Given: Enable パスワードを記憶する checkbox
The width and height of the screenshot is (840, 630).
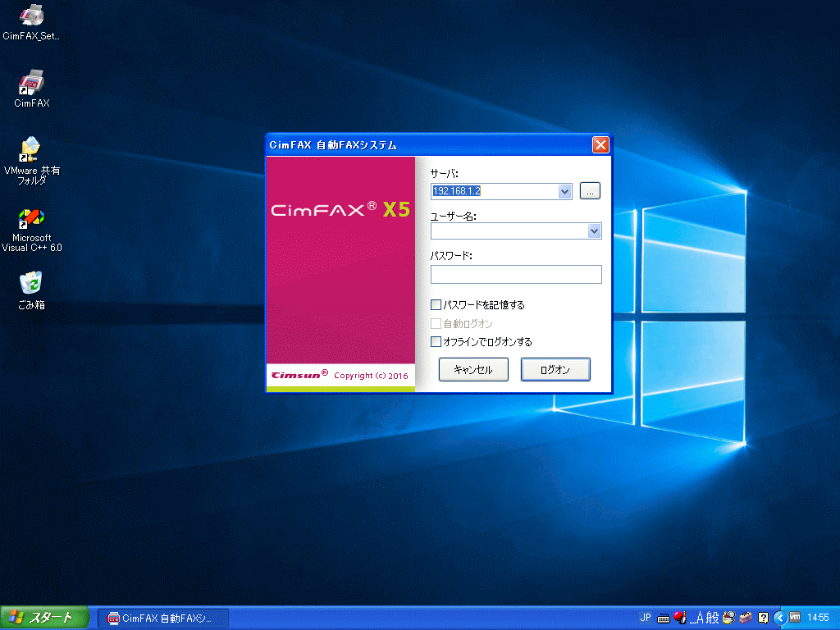Looking at the screenshot, I should [436, 305].
